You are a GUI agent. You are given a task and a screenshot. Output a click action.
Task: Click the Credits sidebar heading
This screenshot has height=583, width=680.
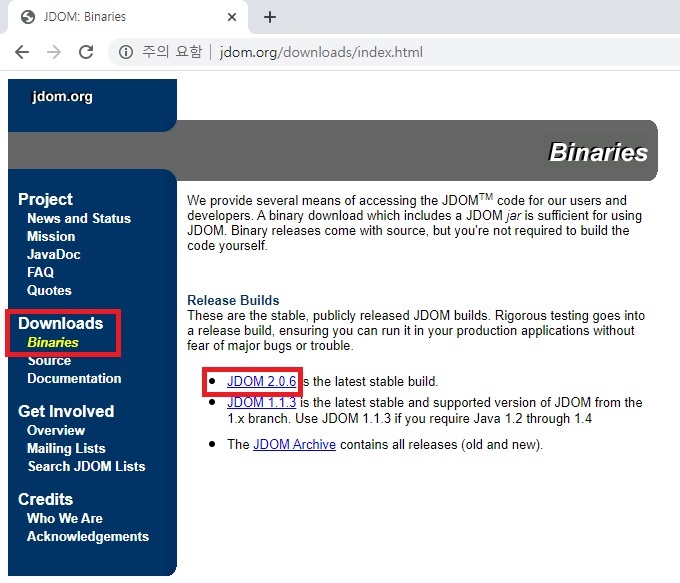(45, 499)
